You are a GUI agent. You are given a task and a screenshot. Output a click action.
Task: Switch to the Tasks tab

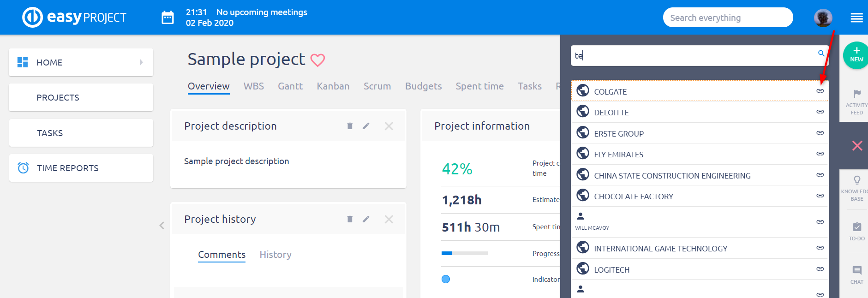click(530, 86)
